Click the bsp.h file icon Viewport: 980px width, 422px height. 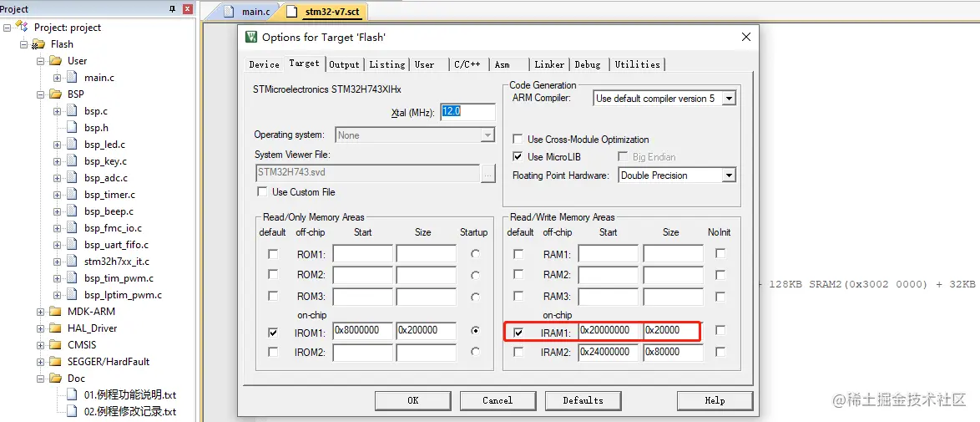(73, 128)
